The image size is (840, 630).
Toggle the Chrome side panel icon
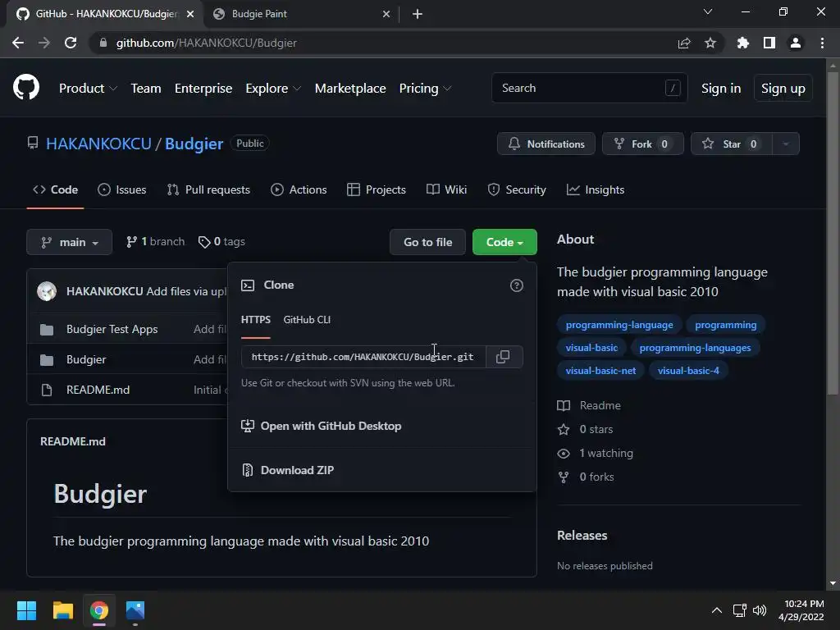pos(769,43)
